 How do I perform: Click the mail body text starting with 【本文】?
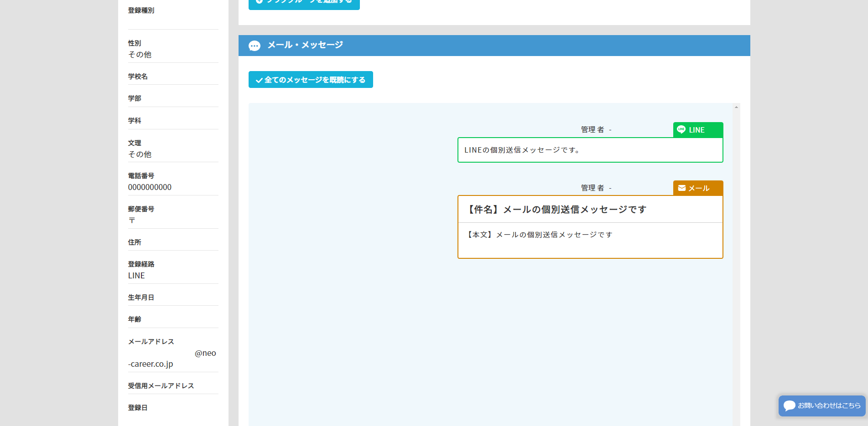click(539, 235)
